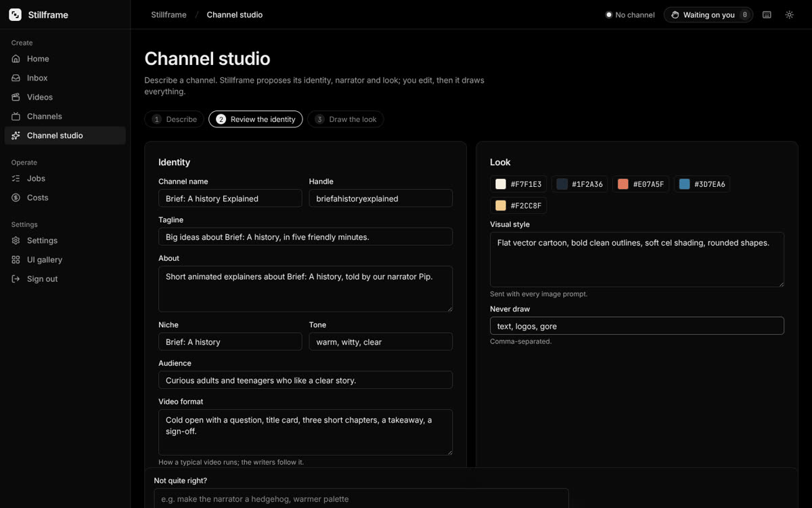Open the Inbox sidebar item
Screen dimensions: 812x508
pyautogui.click(x=65, y=78)
